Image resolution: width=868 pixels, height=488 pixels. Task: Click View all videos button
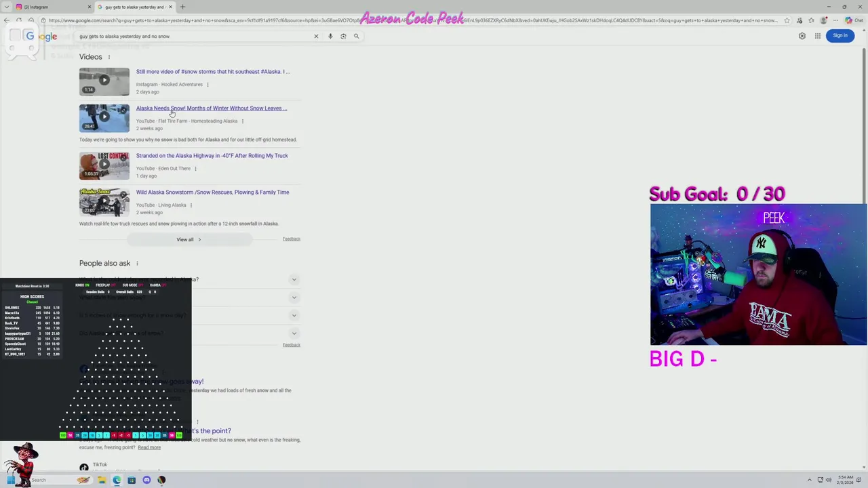tap(189, 239)
